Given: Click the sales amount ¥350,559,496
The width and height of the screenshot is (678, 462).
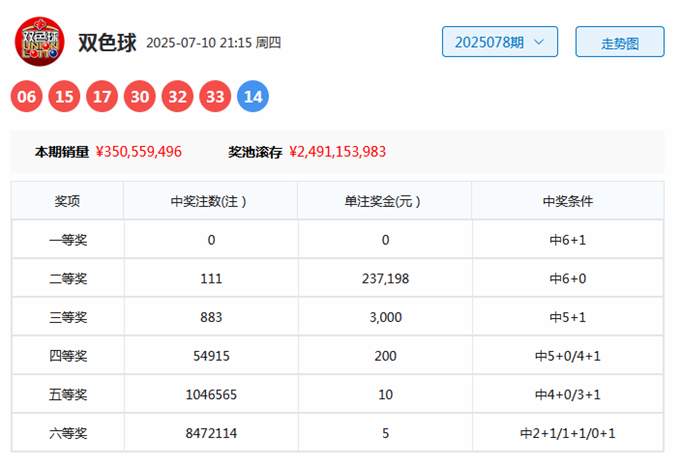Looking at the screenshot, I should click(139, 152).
